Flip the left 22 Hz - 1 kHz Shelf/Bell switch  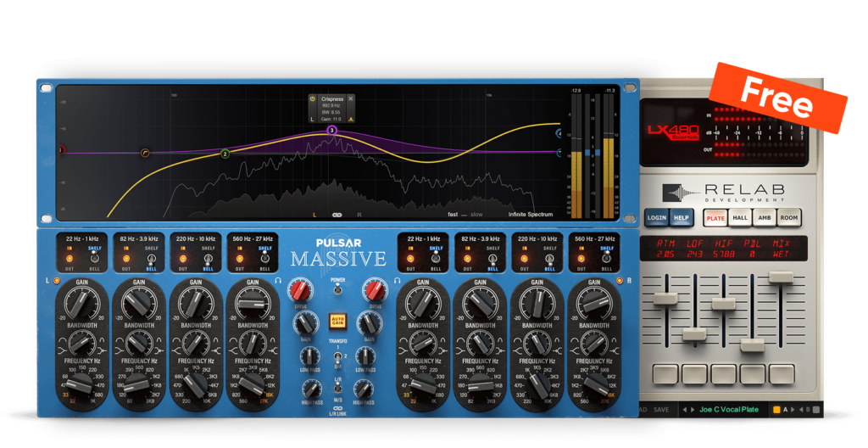pos(95,259)
